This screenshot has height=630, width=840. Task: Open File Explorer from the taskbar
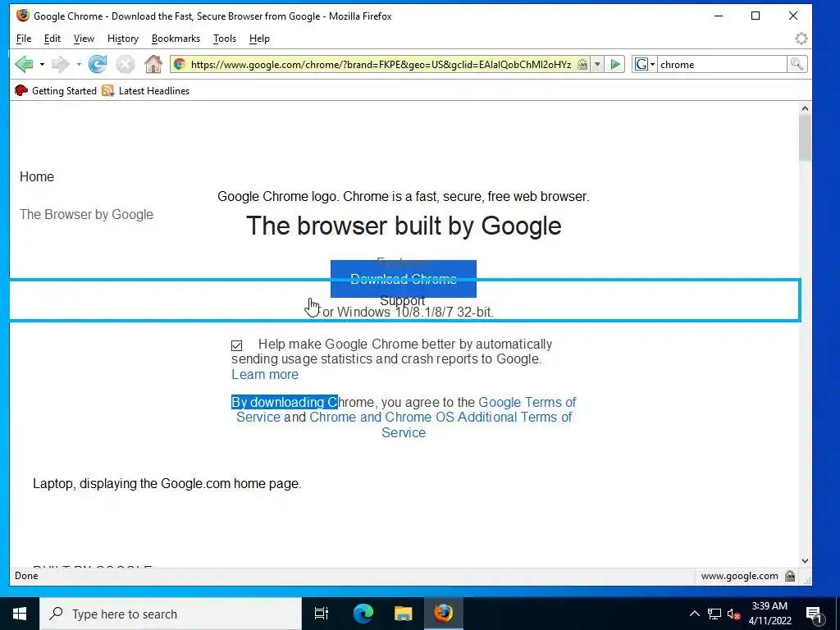pos(403,614)
